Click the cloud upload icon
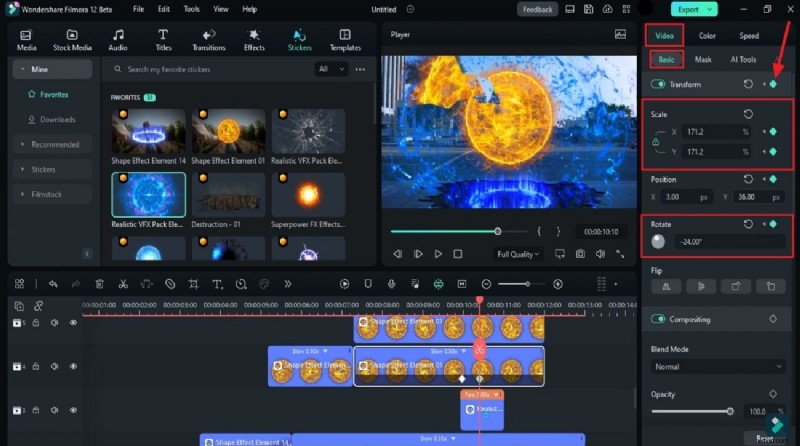 (607, 9)
